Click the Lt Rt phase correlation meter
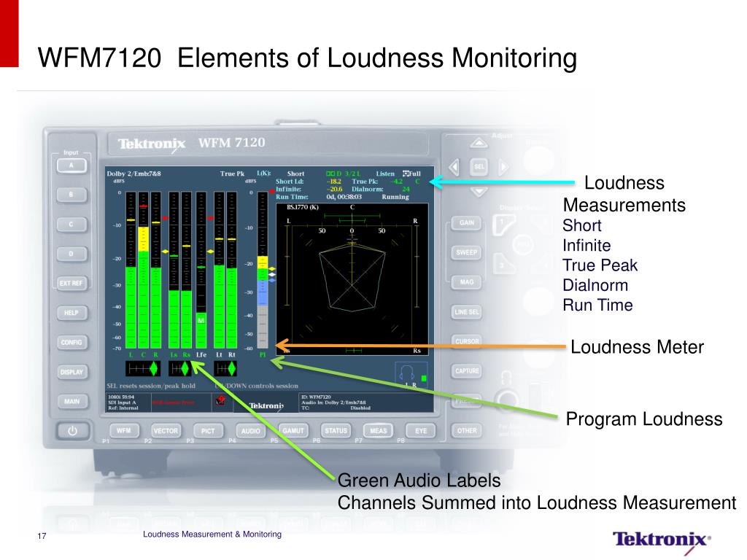Screen dimensions: 747x560 pyautogui.click(x=225, y=368)
